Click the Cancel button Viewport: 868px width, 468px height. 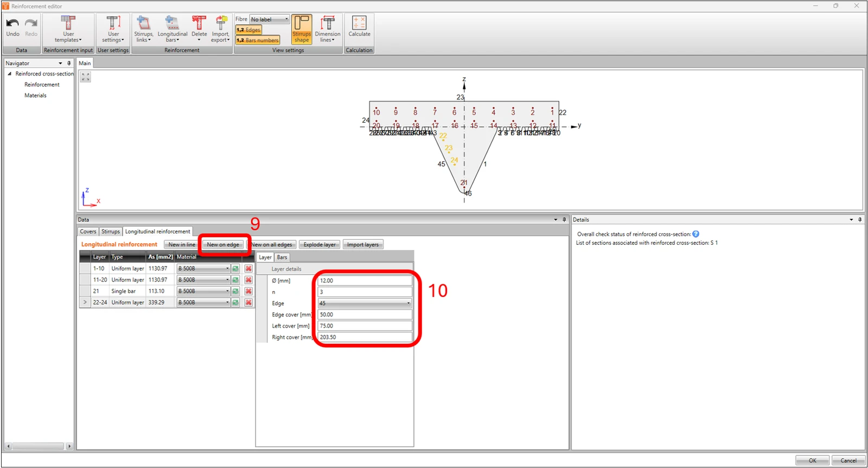pos(848,460)
